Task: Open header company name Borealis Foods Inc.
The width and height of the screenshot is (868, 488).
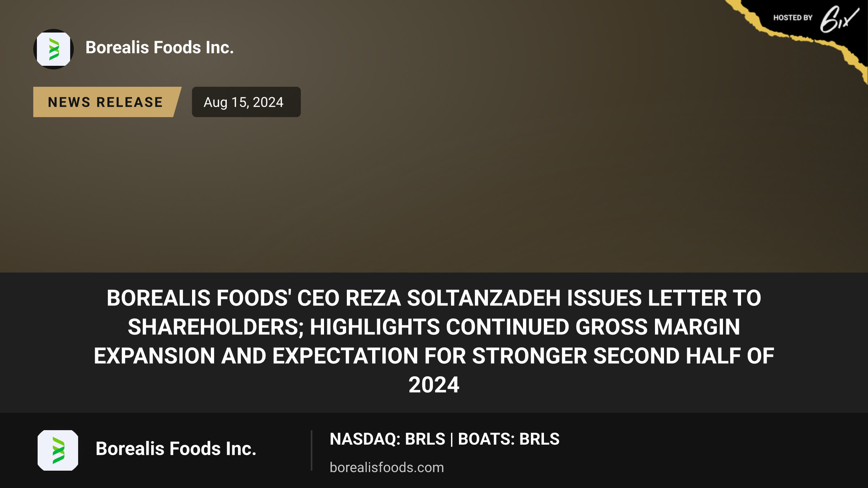Action: [x=159, y=47]
